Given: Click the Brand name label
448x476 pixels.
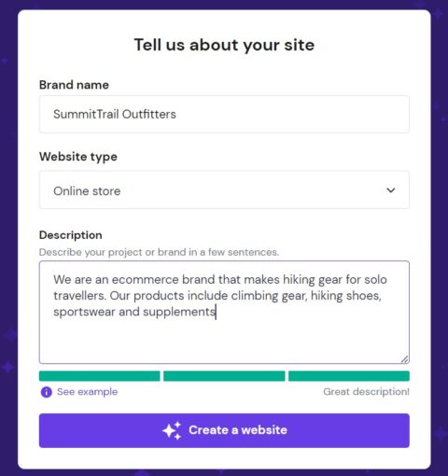Looking at the screenshot, I should coord(74,85).
